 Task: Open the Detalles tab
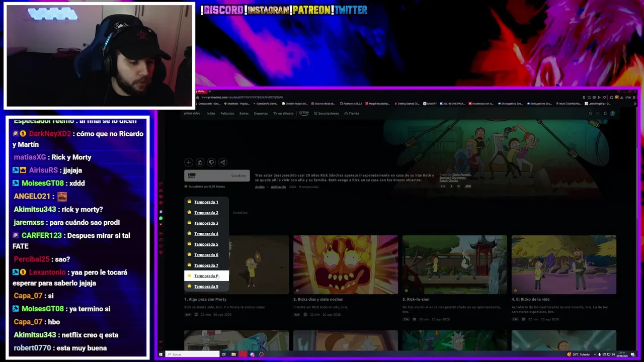click(x=240, y=213)
